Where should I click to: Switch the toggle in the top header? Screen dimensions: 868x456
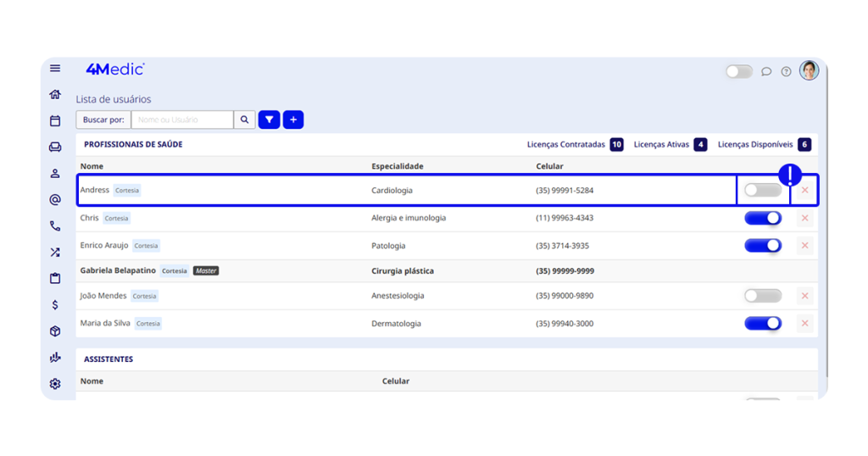click(738, 71)
